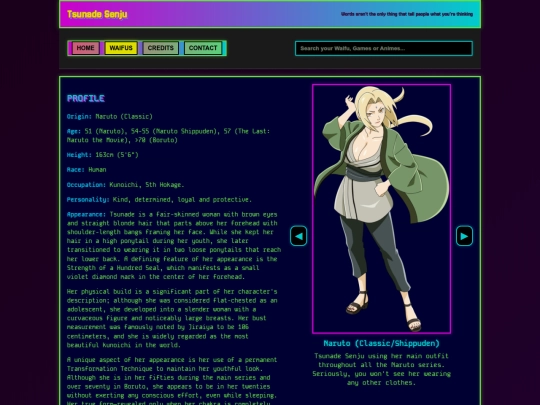Viewport: 540px width, 405px height.
Task: Click the Tsunade Senju site title
Action: [x=97, y=14]
